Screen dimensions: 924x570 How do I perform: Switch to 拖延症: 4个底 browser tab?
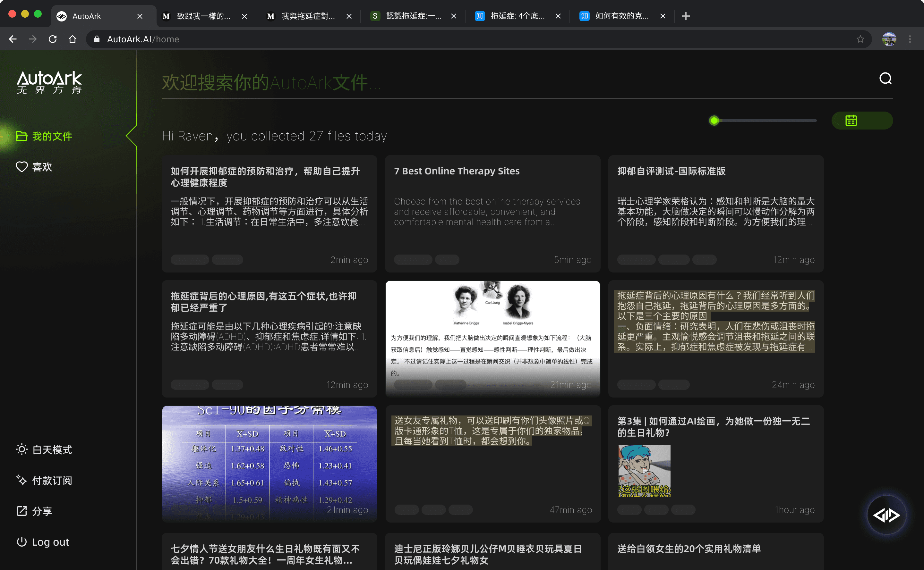[x=517, y=16]
